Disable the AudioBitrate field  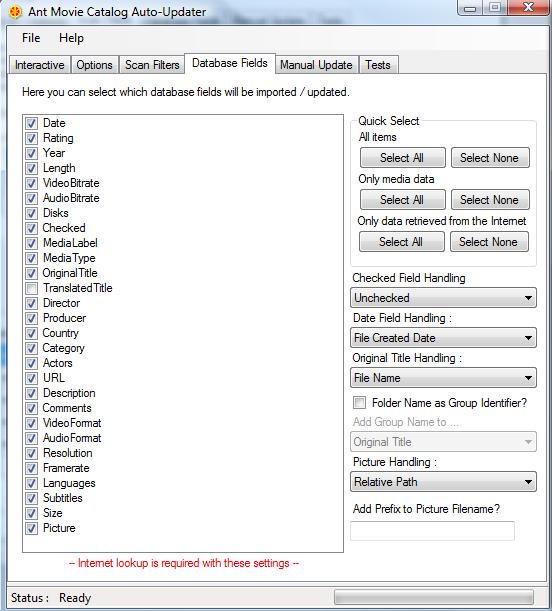pyautogui.click(x=32, y=198)
